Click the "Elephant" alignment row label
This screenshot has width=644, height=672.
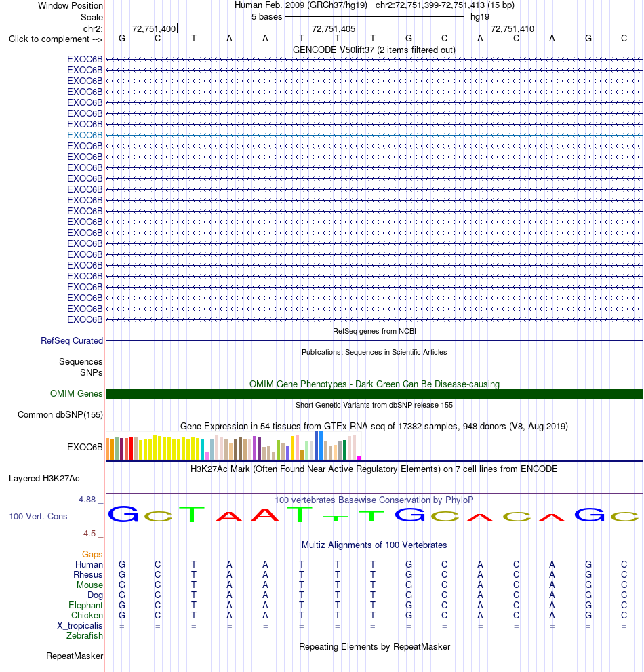click(85, 605)
